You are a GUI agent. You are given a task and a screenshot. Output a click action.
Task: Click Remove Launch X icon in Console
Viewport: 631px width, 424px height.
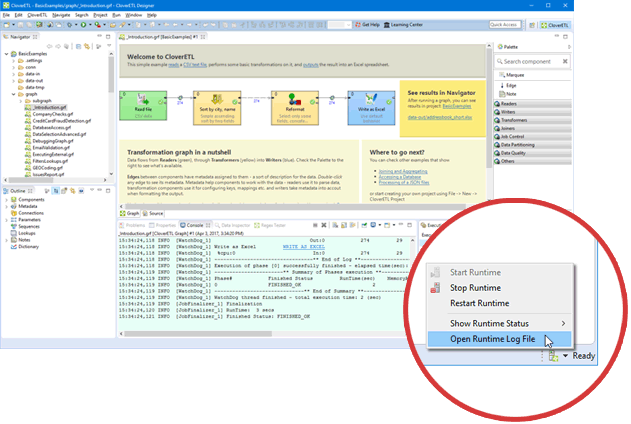coord(324,225)
